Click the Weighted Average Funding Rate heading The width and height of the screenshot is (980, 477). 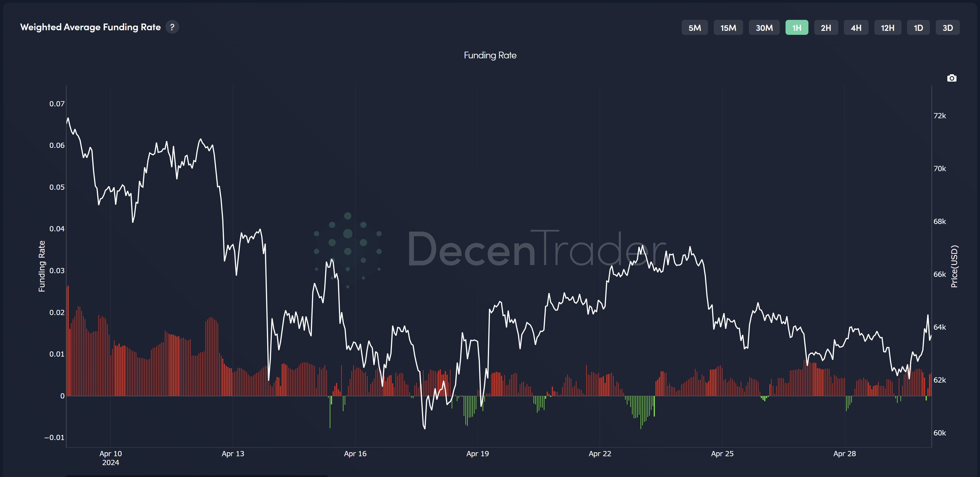point(91,27)
